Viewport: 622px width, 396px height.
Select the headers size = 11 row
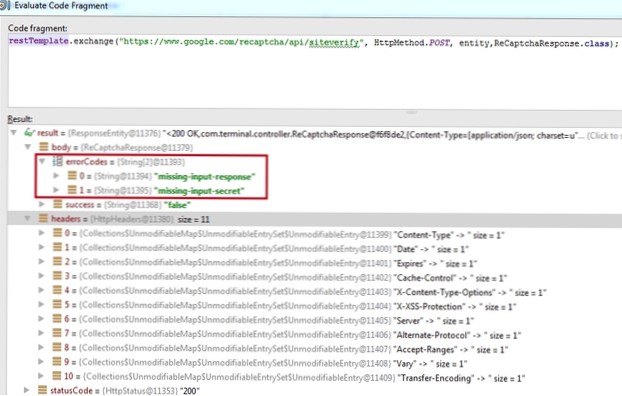[315, 219]
